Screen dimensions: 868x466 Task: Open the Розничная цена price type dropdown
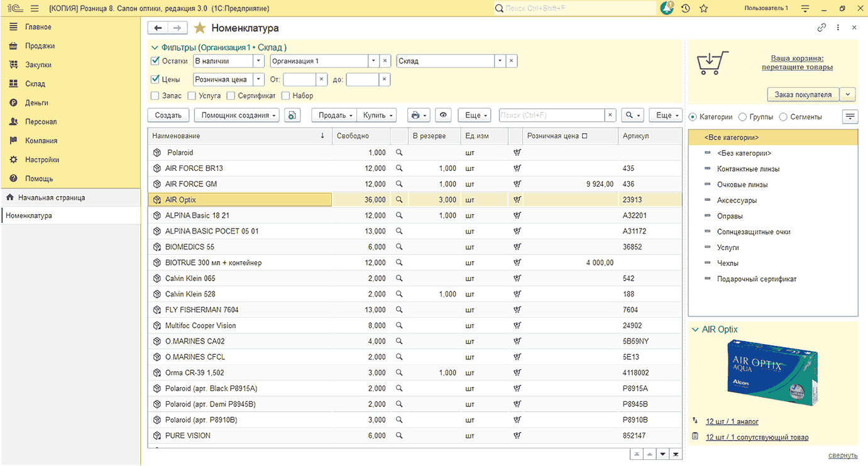coord(258,79)
